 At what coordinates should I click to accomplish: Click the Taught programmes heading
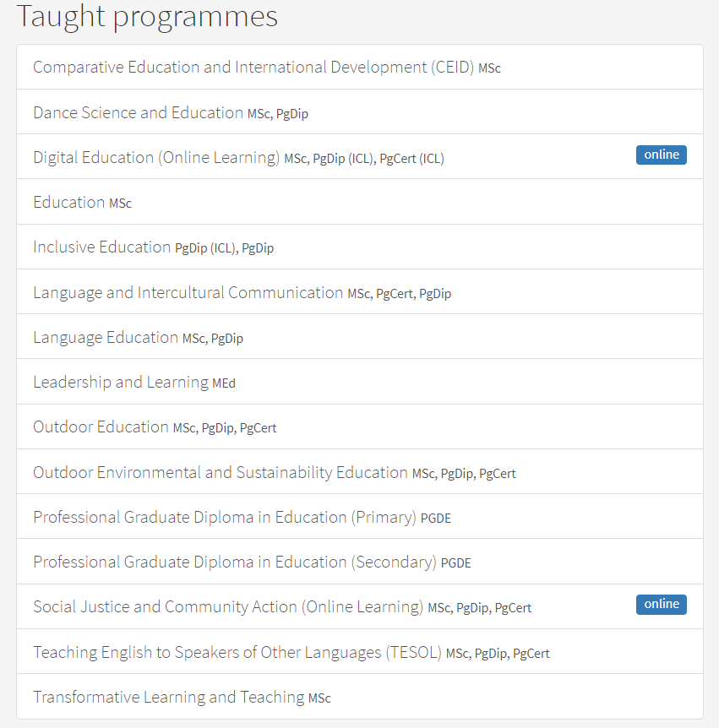[x=147, y=16]
